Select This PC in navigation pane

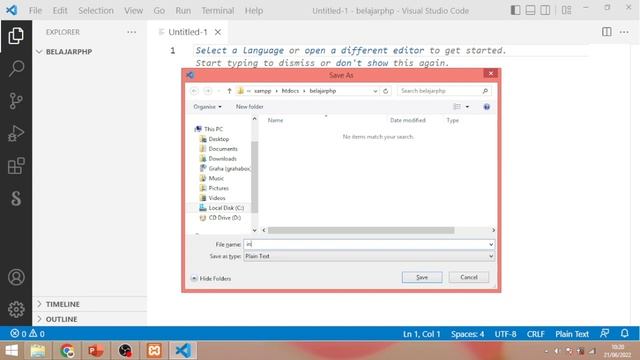click(209, 129)
